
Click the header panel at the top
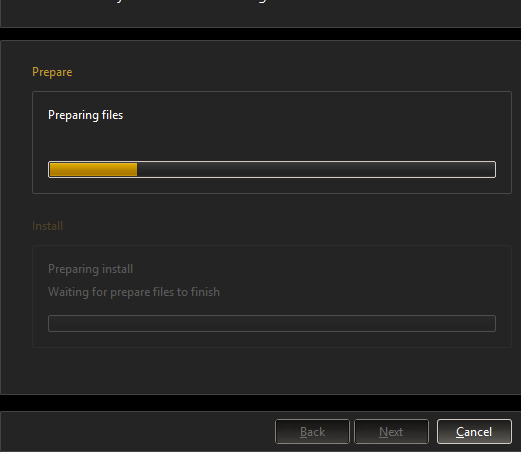pos(260,13)
